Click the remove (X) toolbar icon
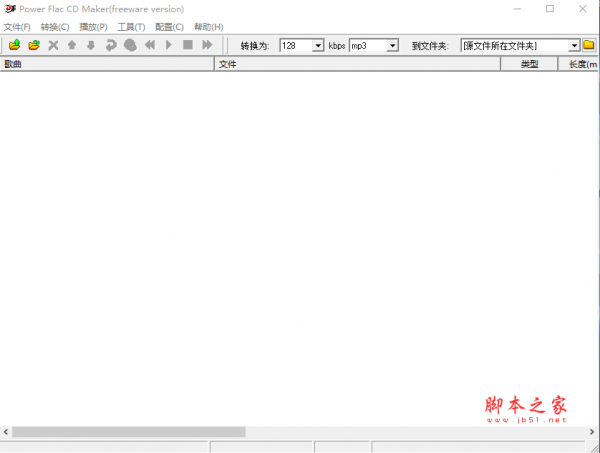The width and height of the screenshot is (600, 453). [x=53, y=46]
